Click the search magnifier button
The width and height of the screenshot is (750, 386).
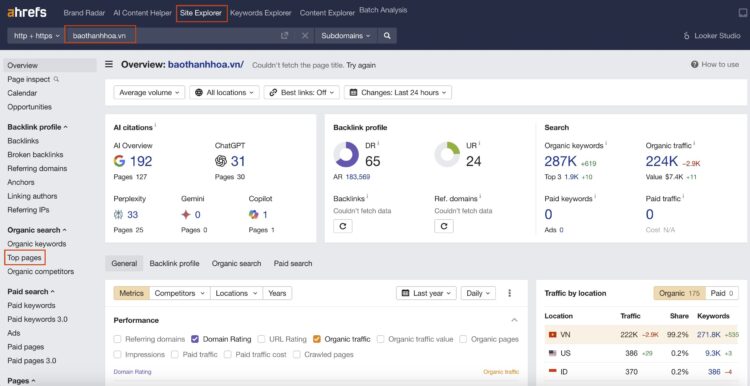pos(387,36)
